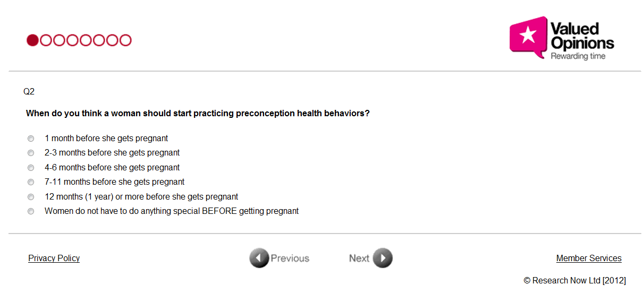Click the Previous arrow icon
Viewport: 644px width, 302px height.
(x=259, y=258)
